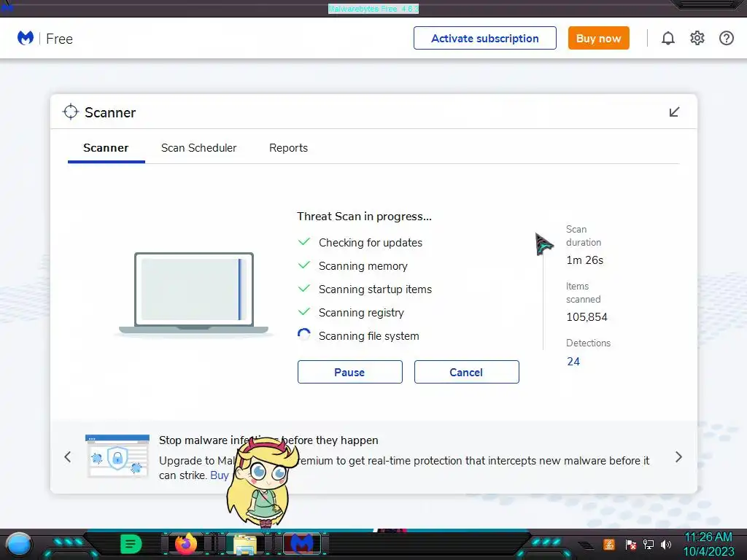
Task: Click the 105,854 items scanned value
Action: (x=587, y=317)
